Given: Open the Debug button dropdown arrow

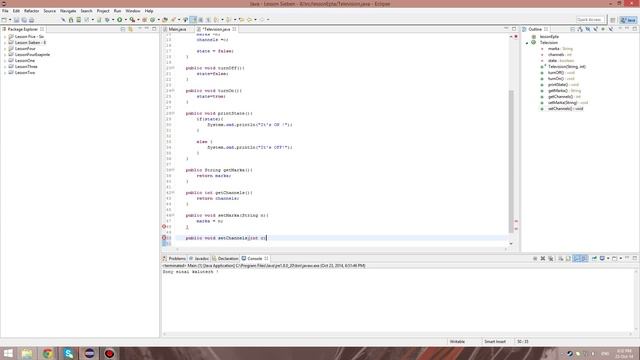Looking at the screenshot, I should point(113,20).
